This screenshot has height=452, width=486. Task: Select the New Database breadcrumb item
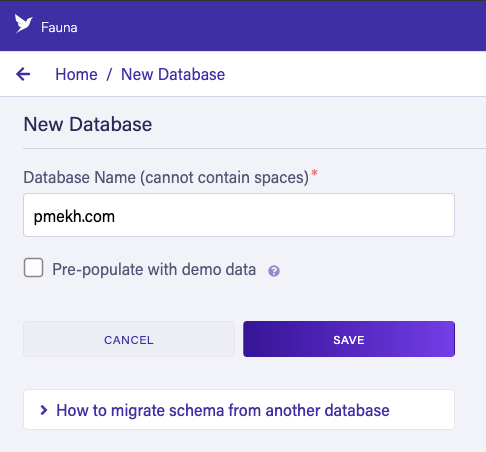173,74
